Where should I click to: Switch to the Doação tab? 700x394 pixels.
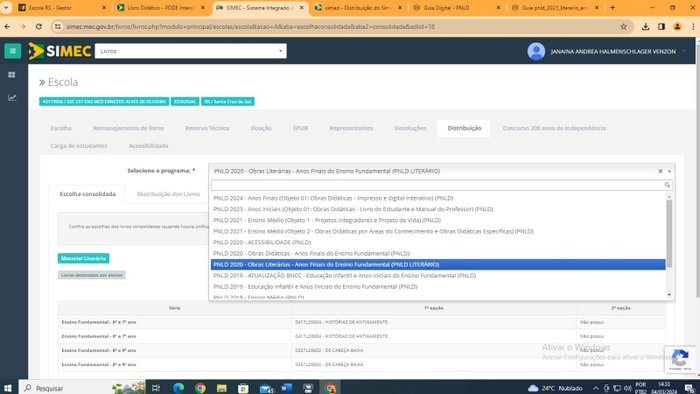(x=261, y=128)
